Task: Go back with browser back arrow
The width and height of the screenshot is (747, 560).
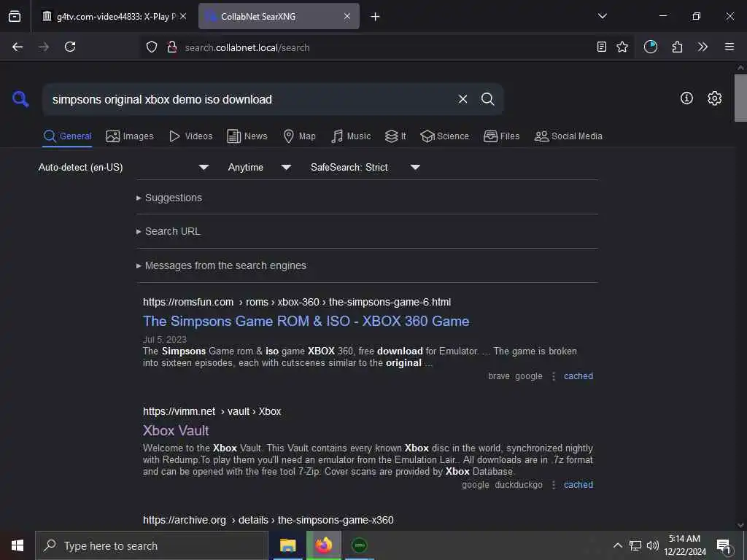Action: [18, 47]
